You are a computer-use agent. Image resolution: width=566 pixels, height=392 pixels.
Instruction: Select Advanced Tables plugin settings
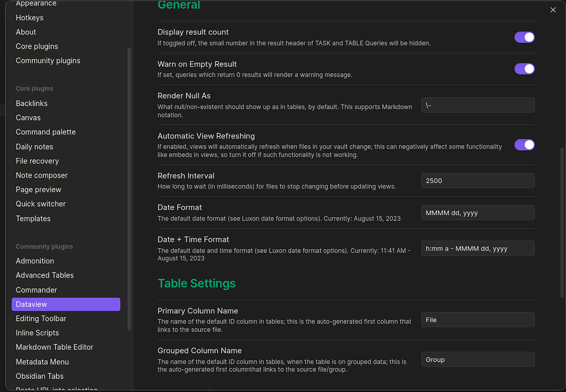click(x=45, y=275)
